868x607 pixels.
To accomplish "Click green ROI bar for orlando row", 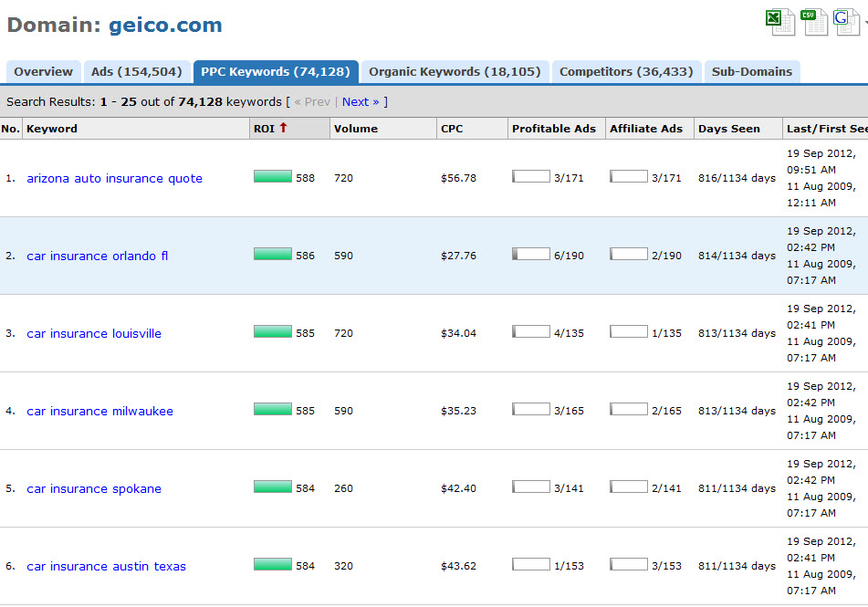I will click(272, 254).
